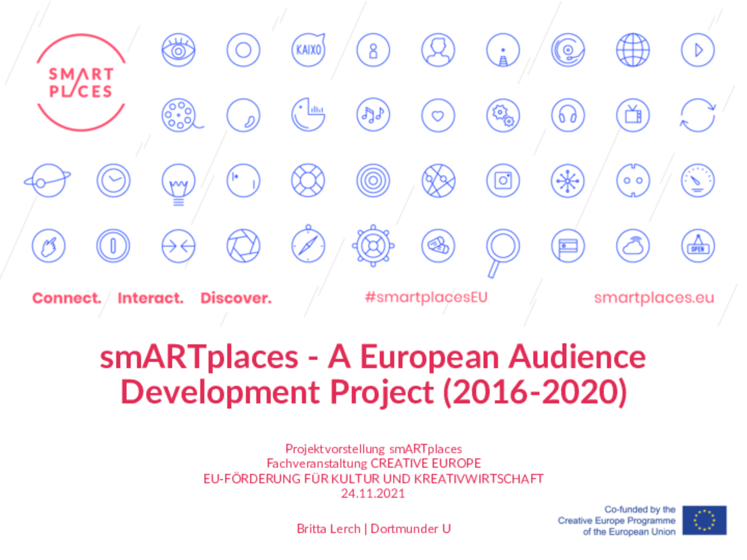The image size is (747, 560).
Task: Click the headphones icon
Action: pos(568,115)
